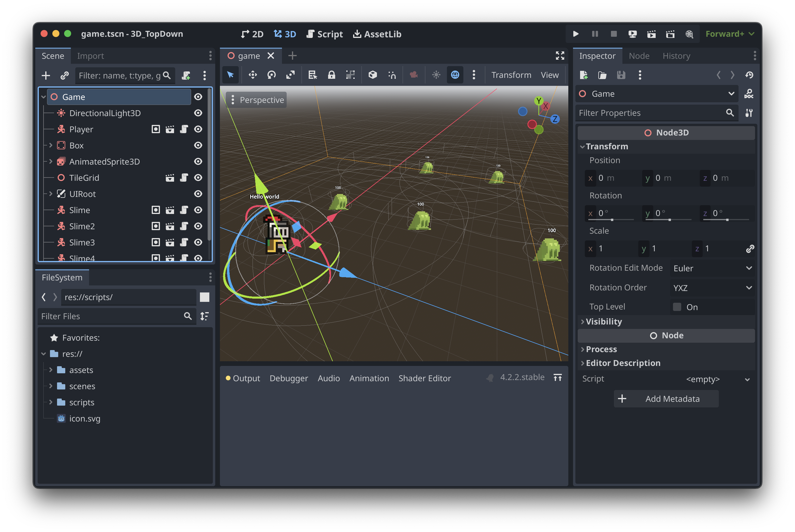Toggle visibility of Game root node
The height and width of the screenshot is (532, 795).
click(x=198, y=97)
